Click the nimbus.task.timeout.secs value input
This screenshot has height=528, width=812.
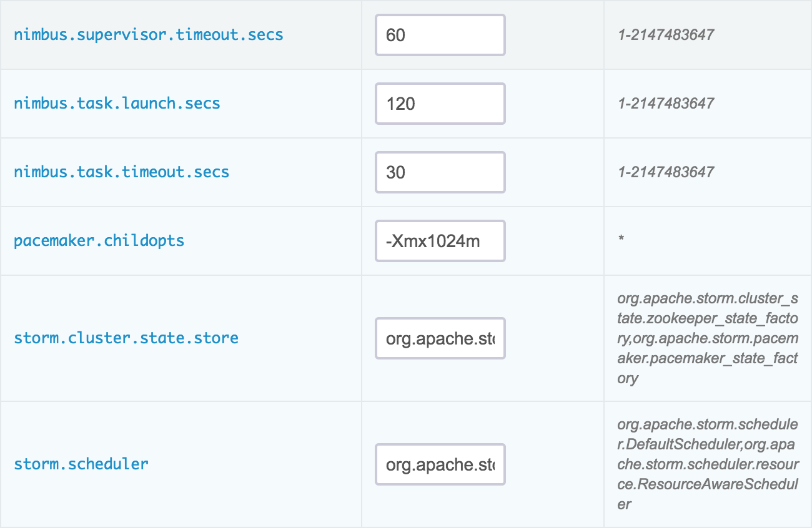pyautogui.click(x=440, y=172)
